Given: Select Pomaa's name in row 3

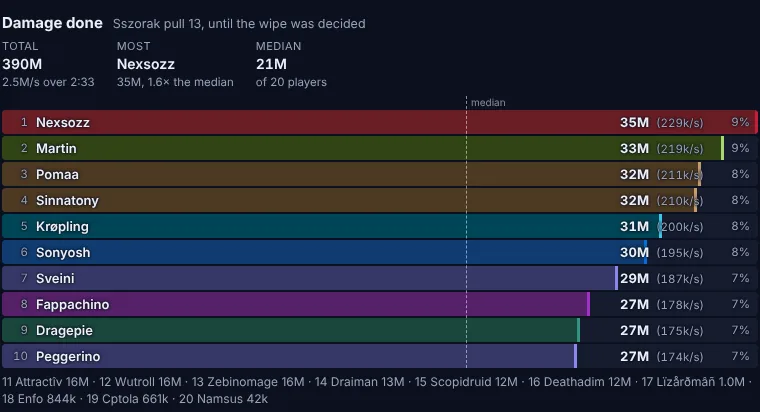Looking at the screenshot, I should pos(57,174).
